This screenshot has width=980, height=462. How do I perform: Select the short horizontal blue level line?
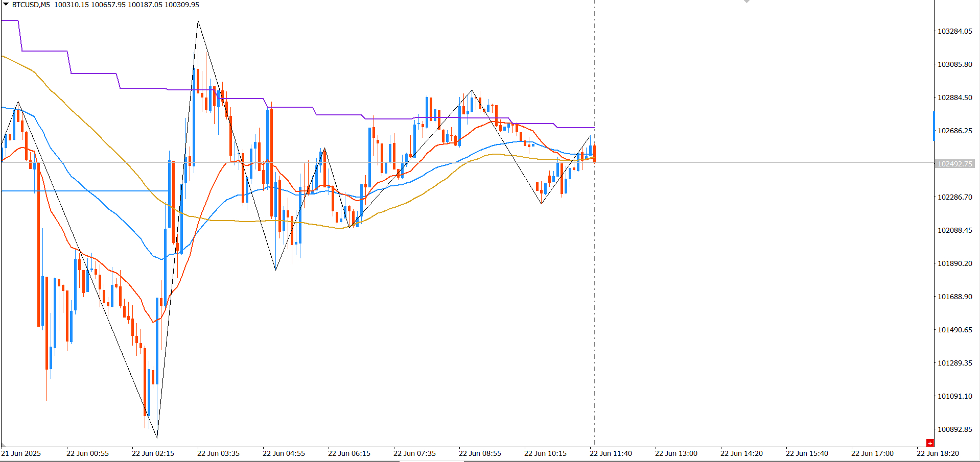85,191
